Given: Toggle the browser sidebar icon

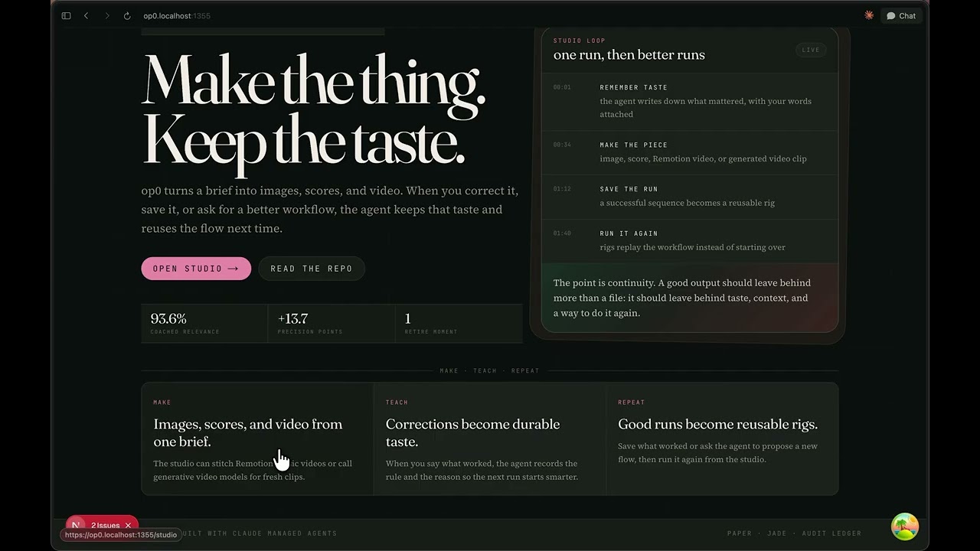Looking at the screenshot, I should (67, 15).
